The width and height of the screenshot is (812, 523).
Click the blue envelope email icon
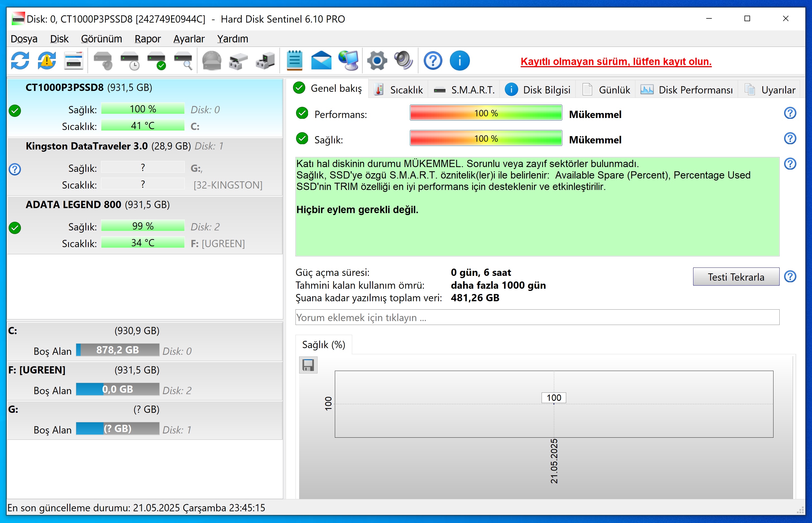[x=321, y=61]
